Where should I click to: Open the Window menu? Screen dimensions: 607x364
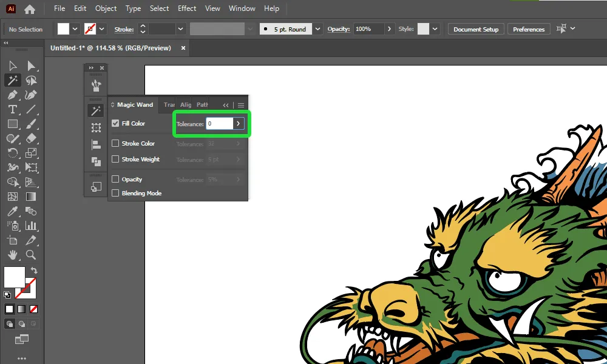pos(242,8)
